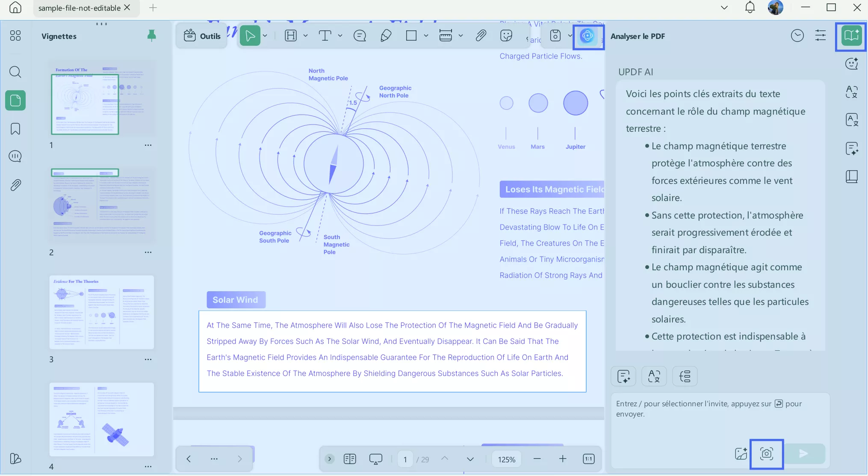Select page 3 thumbnail

(x=101, y=312)
